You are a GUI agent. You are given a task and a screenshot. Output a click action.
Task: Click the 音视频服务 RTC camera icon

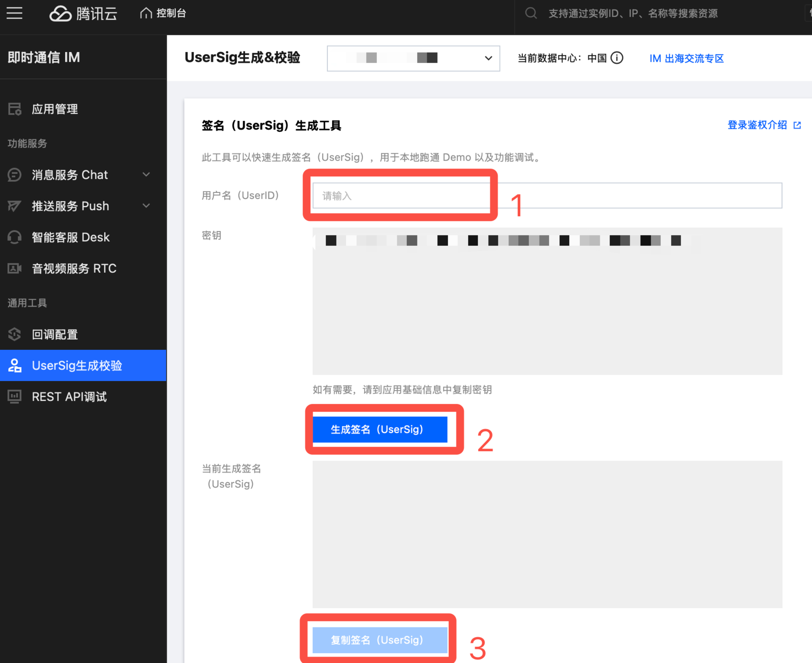(15, 269)
